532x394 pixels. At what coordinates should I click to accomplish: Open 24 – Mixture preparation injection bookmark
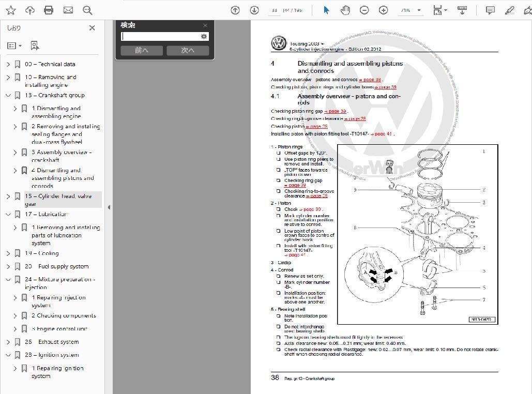pos(60,283)
